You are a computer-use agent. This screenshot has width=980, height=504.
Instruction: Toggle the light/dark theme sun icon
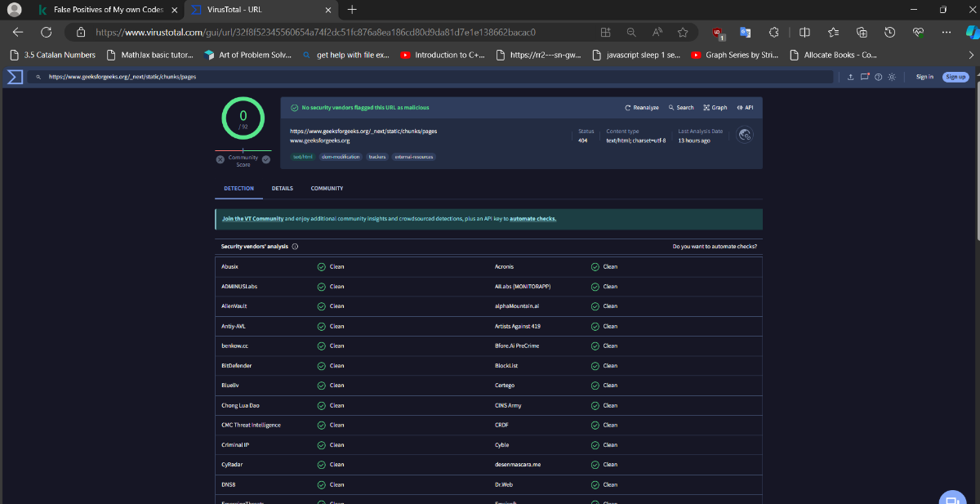892,77
